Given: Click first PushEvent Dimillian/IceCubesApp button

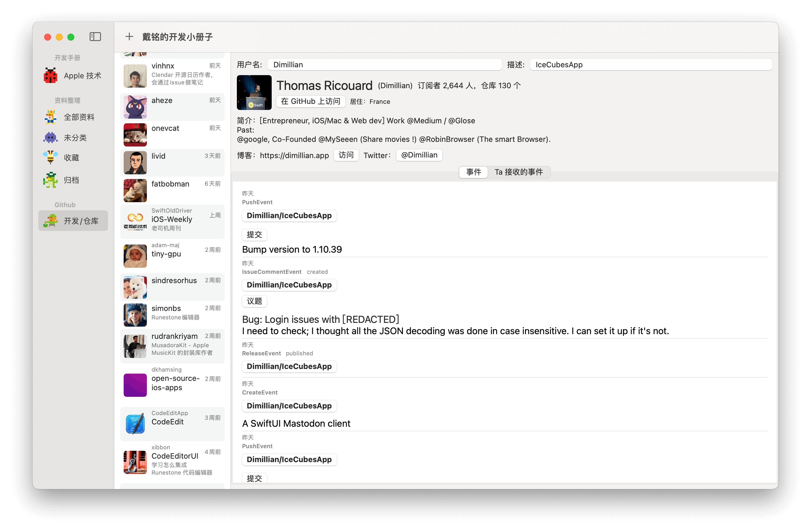Looking at the screenshot, I should pyautogui.click(x=289, y=216).
